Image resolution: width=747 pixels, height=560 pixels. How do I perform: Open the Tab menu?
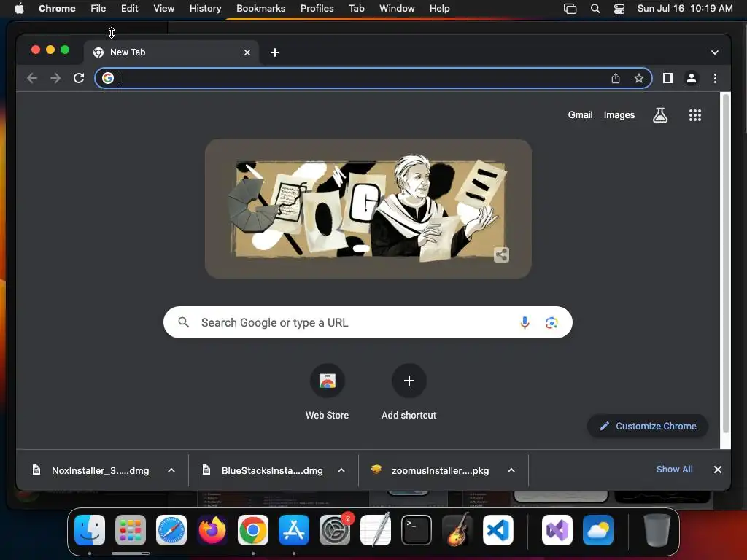(x=356, y=9)
